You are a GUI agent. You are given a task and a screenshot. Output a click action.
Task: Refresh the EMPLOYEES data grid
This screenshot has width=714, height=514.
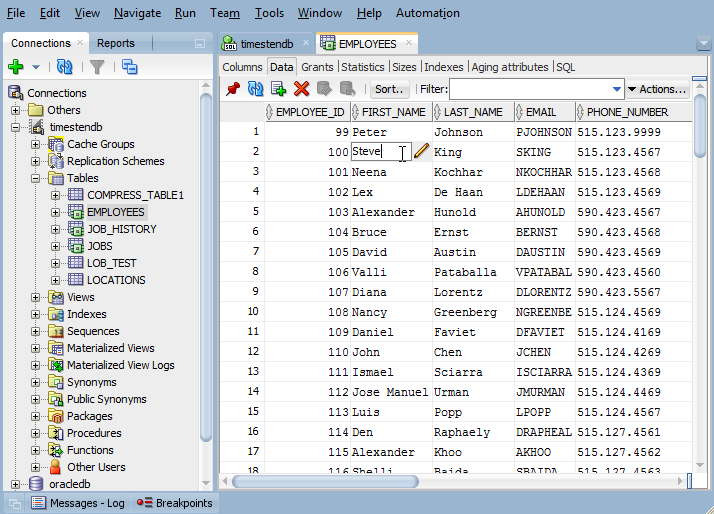pyautogui.click(x=255, y=88)
